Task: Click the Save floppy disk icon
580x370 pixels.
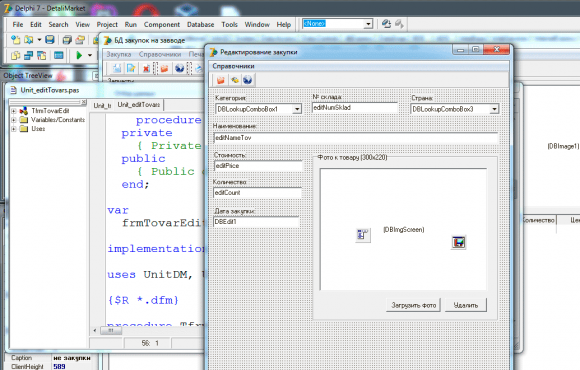Action: click(50, 40)
